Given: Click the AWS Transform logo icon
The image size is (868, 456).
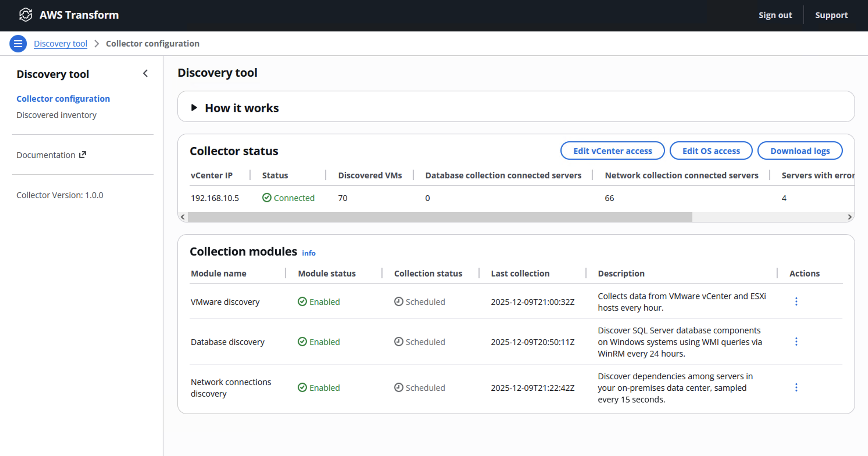Looking at the screenshot, I should tap(26, 15).
